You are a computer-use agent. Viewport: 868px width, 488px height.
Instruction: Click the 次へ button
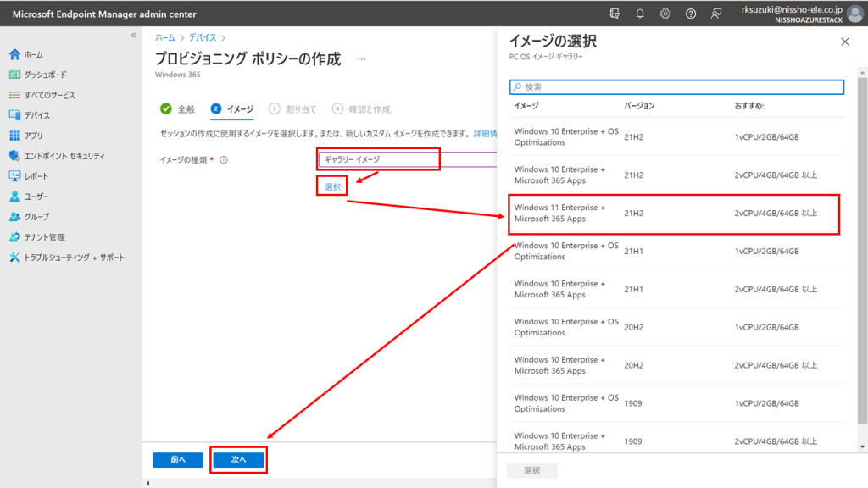click(x=238, y=459)
